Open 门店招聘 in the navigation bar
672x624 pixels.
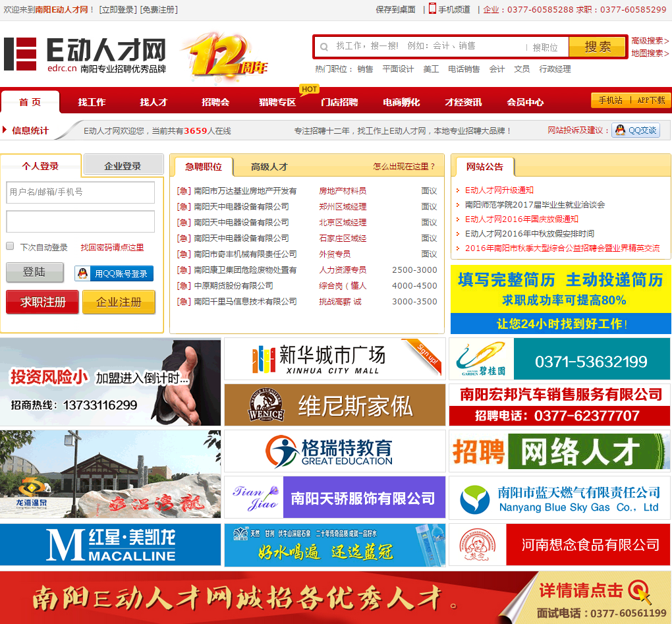point(339,102)
